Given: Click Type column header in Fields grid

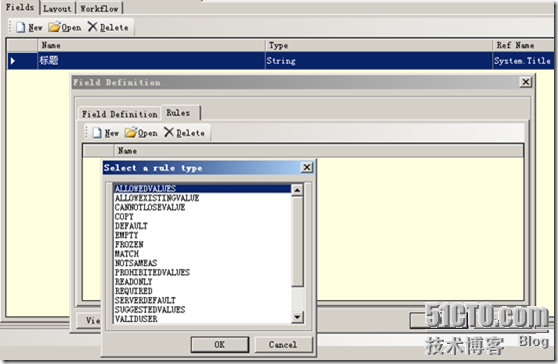Looking at the screenshot, I should [x=379, y=45].
